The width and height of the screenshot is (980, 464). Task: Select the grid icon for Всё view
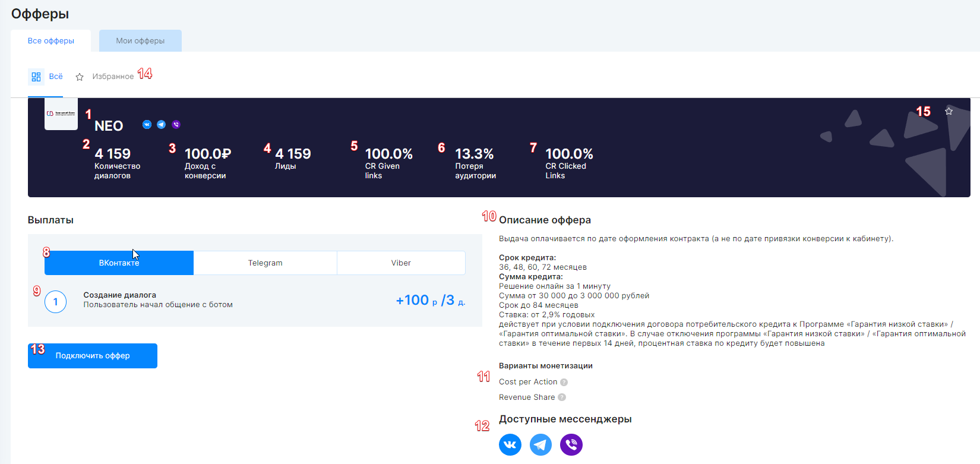(36, 77)
